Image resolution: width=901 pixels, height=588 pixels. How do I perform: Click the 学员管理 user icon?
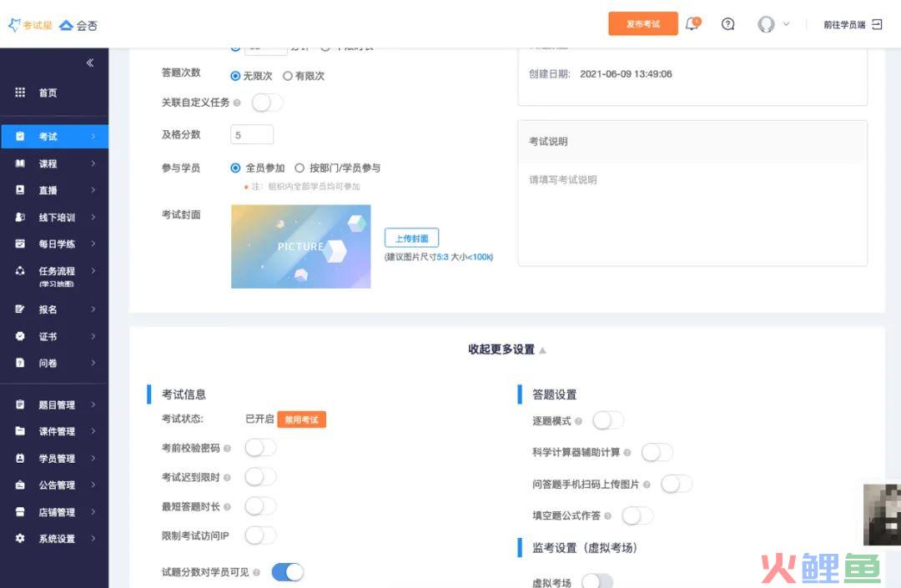point(20,458)
